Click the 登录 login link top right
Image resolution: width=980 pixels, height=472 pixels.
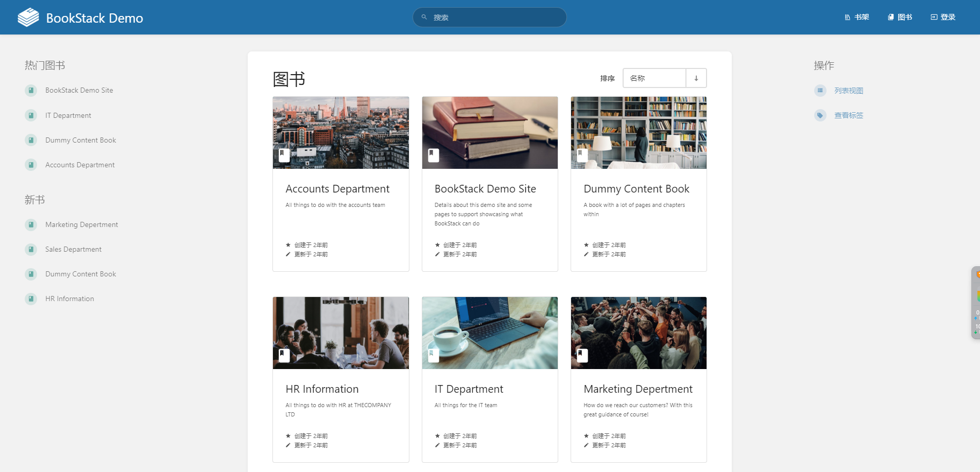point(943,16)
